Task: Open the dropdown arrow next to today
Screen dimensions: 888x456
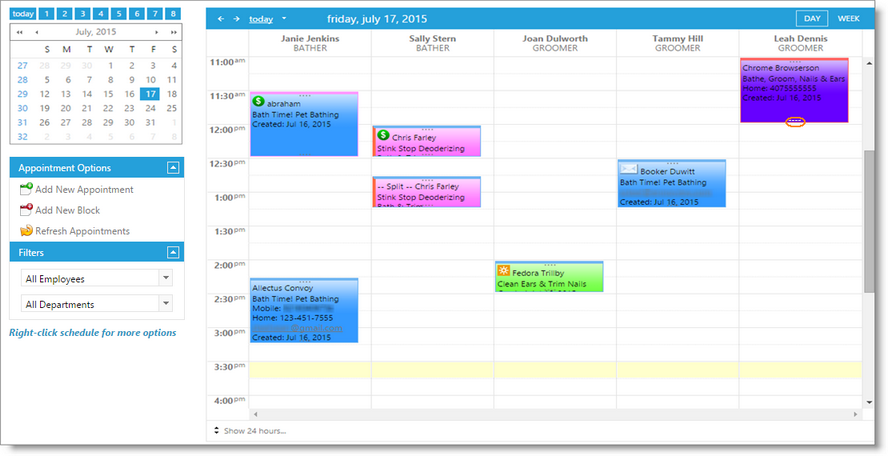Action: click(284, 19)
